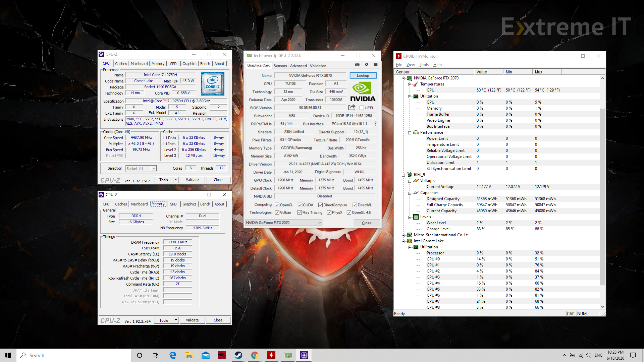Open Task View in the taskbar
This screenshot has width=644, height=362.
(156, 355)
